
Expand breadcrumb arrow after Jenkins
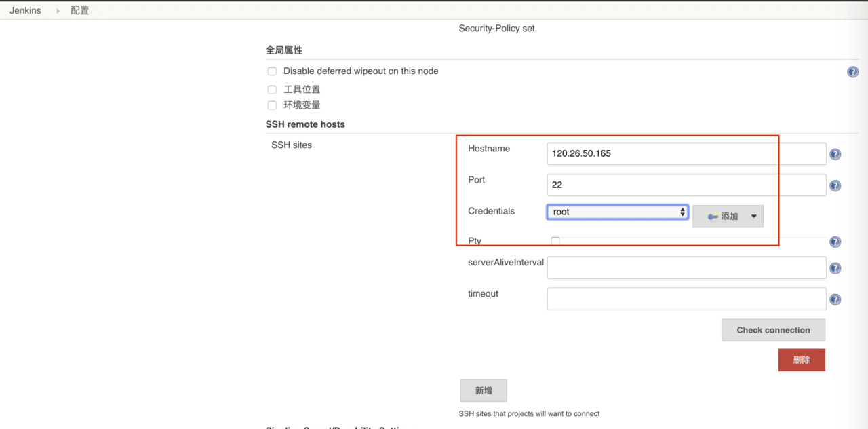click(58, 11)
